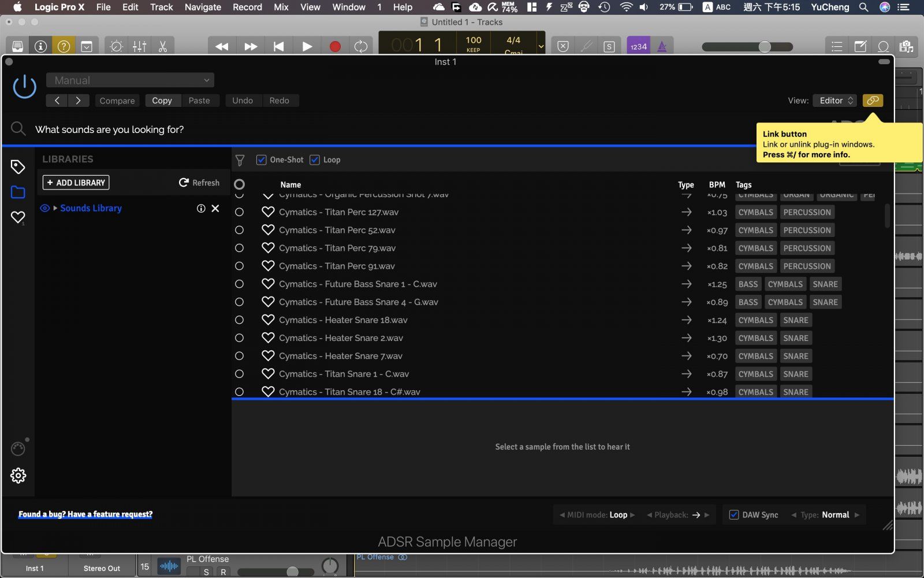Change MIDI mode Loop selector
924x578 pixels.
(x=597, y=515)
